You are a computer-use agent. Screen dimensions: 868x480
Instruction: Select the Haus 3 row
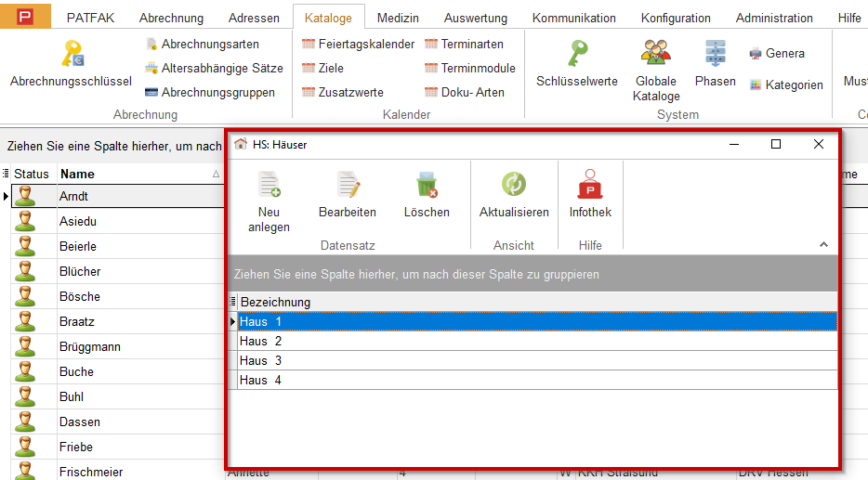tap(537, 360)
